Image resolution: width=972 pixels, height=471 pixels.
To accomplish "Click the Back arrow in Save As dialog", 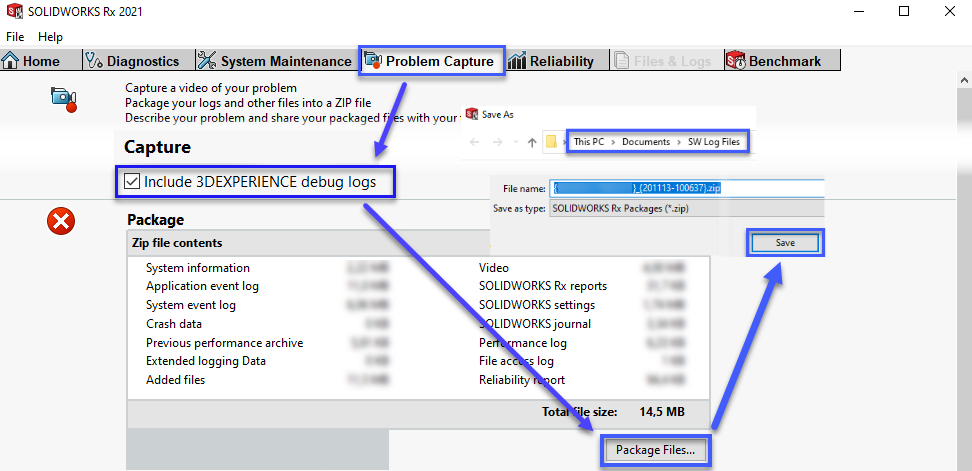I will tap(474, 142).
